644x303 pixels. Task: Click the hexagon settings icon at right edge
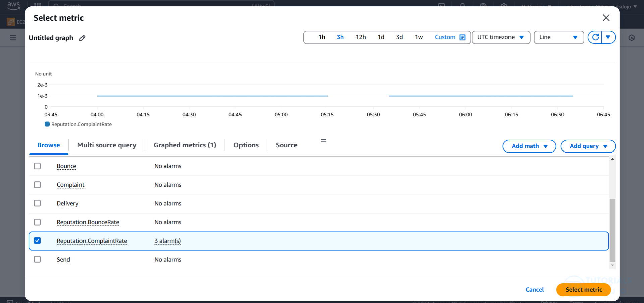pos(632,38)
